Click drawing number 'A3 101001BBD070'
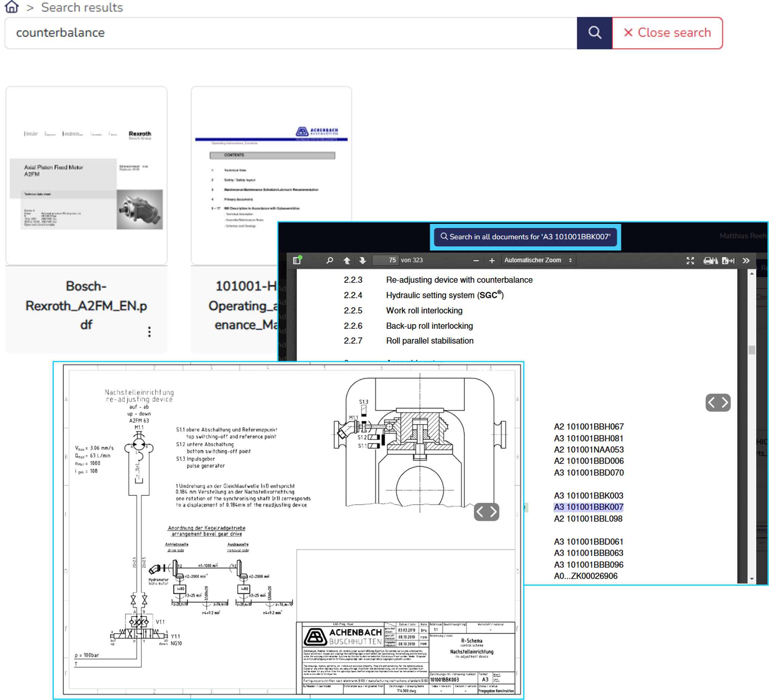This screenshot has height=700, width=769. (x=589, y=473)
